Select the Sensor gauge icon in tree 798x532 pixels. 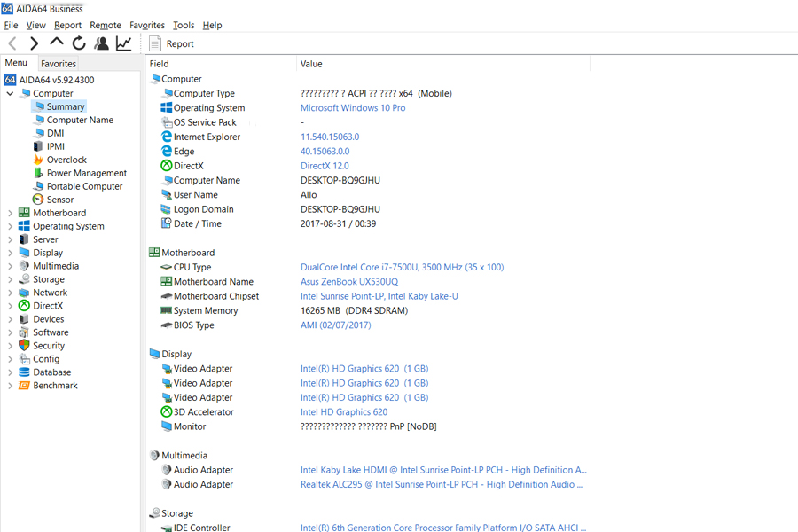point(38,199)
